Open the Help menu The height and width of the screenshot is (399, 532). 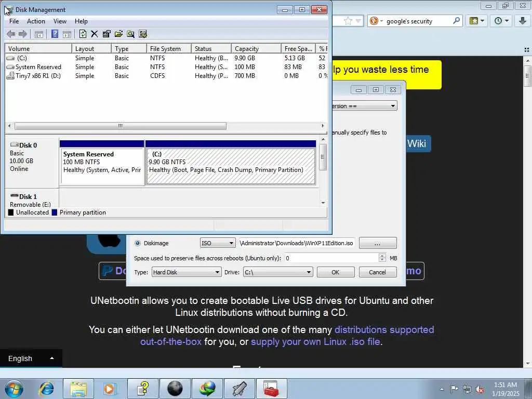[81, 21]
